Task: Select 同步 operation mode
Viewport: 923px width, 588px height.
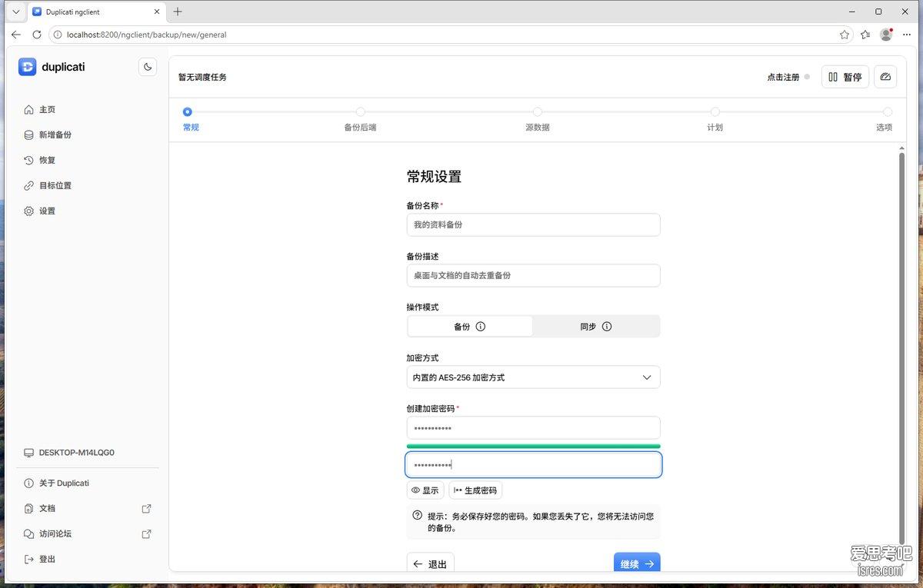Action: click(596, 326)
